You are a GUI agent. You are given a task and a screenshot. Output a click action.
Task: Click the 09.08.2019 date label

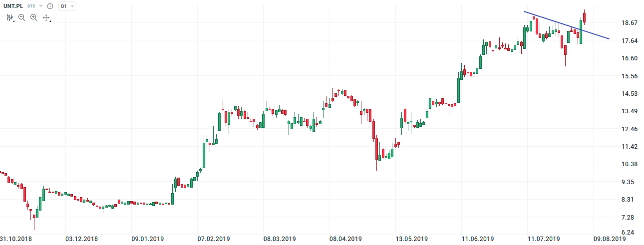pyautogui.click(x=609, y=239)
